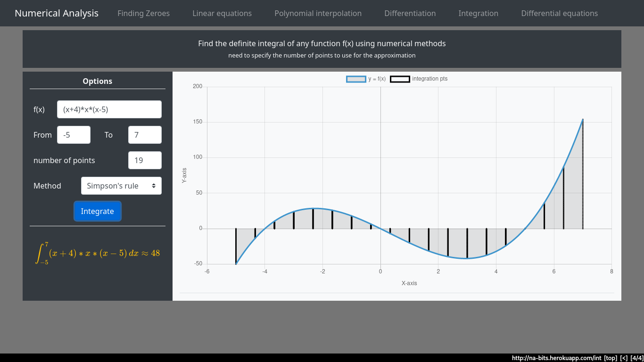Screen dimensions: 644x362
Task: Click the number of points field
Action: [x=145, y=160]
